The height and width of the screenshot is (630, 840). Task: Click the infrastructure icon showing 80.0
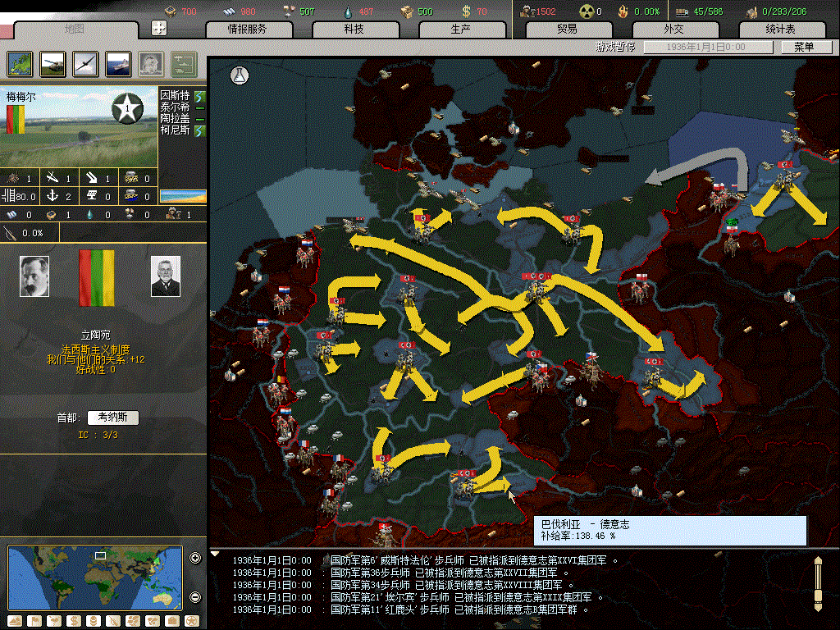[x=8, y=196]
